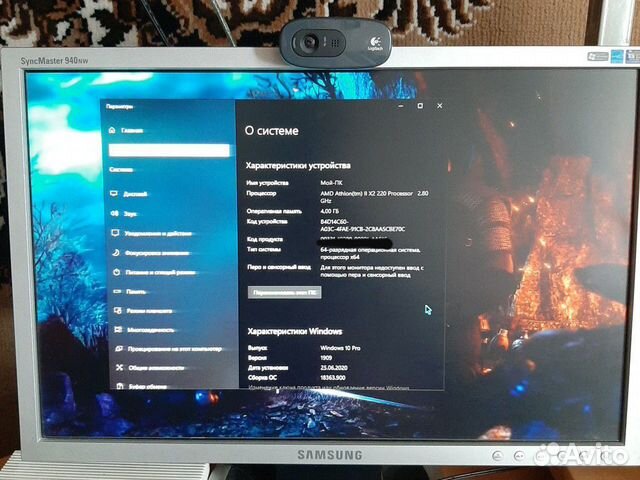
Task: Select the 'О системе' page heading
Action: pyautogui.click(x=272, y=131)
